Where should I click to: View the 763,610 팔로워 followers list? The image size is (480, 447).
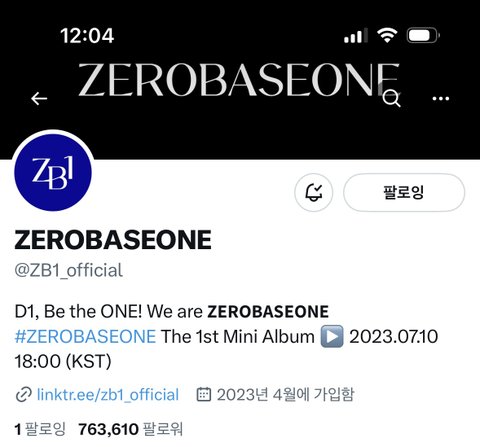130,429
